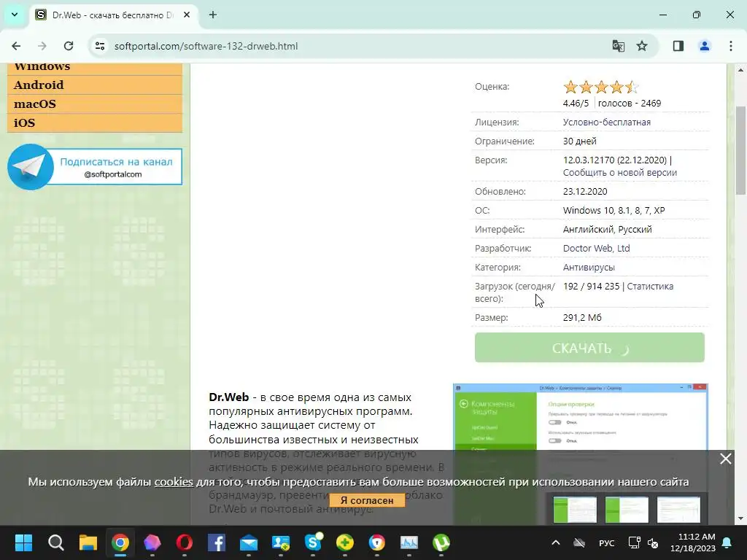Open the Статистика downloads link
747x560 pixels.
(650, 286)
